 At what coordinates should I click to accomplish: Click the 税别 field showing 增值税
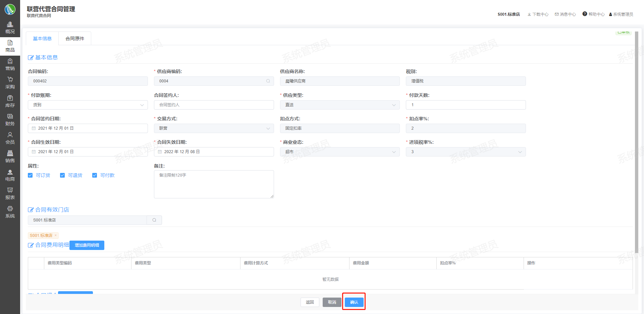466,81
